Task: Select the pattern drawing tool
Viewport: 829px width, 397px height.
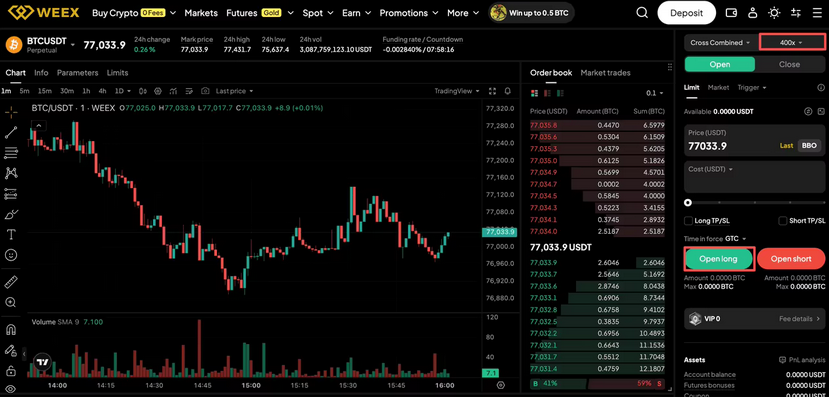Action: click(x=11, y=173)
